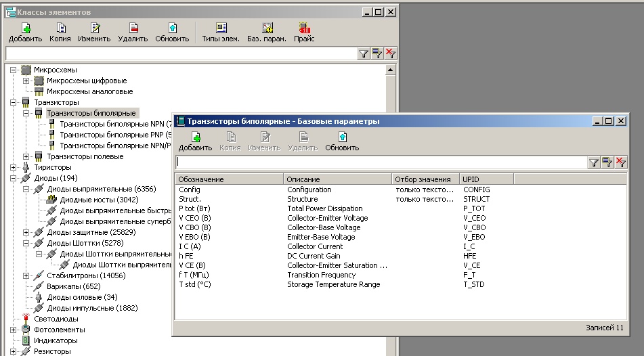The width and height of the screenshot is (644, 356).
Task: Apply filter icon in Базовые параметры window
Action: pos(594,162)
